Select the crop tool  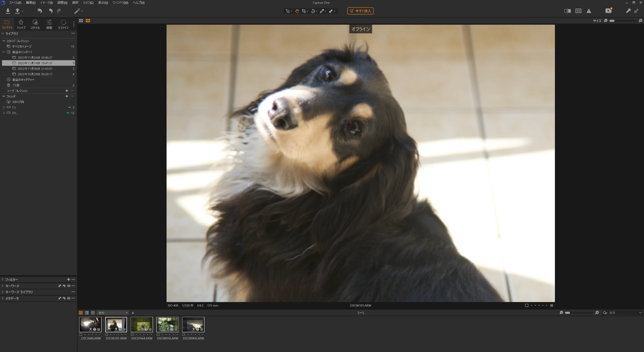(x=304, y=11)
